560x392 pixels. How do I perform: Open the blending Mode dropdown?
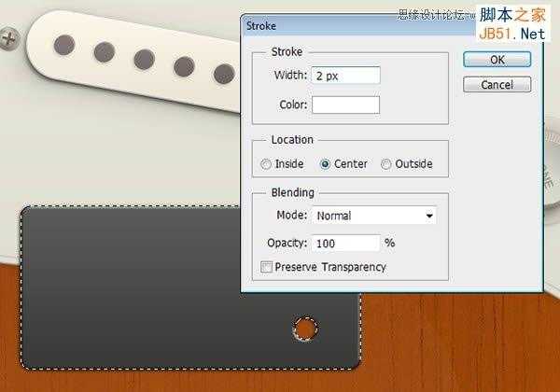(374, 216)
